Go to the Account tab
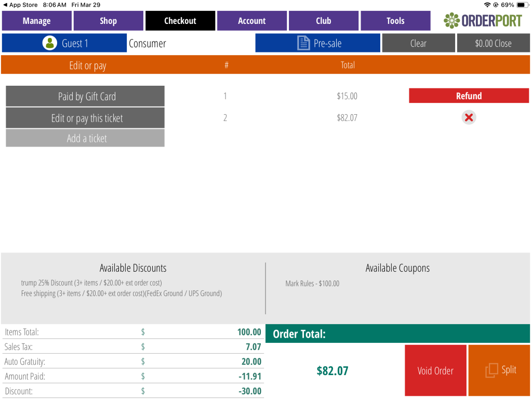This screenshot has height=399, width=532. (252, 21)
